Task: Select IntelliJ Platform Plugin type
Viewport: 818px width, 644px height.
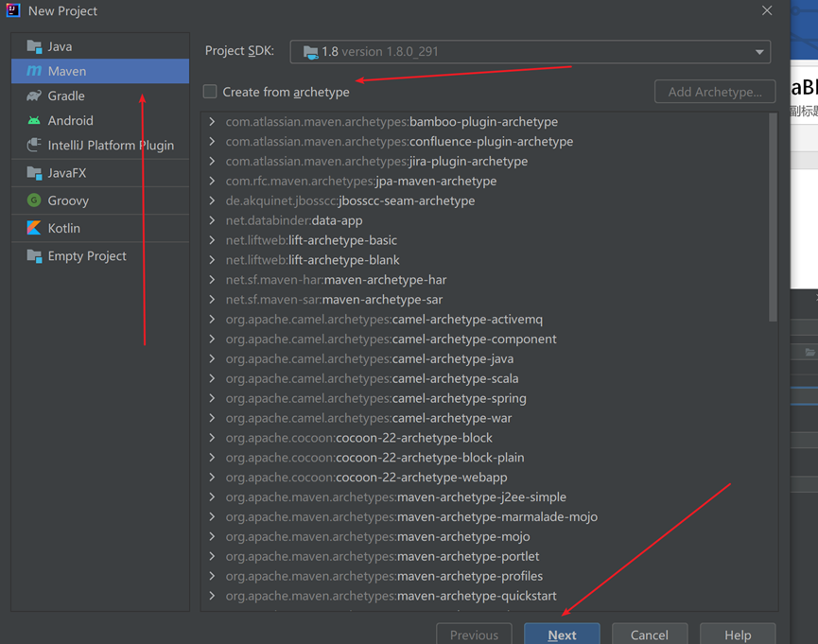Action: [x=100, y=145]
